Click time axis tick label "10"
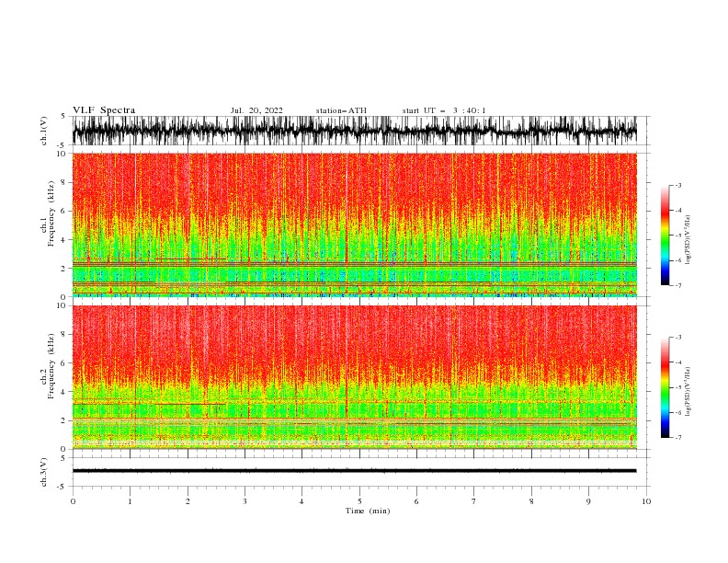Image resolution: width=728 pixels, height=563 pixels. (x=646, y=501)
